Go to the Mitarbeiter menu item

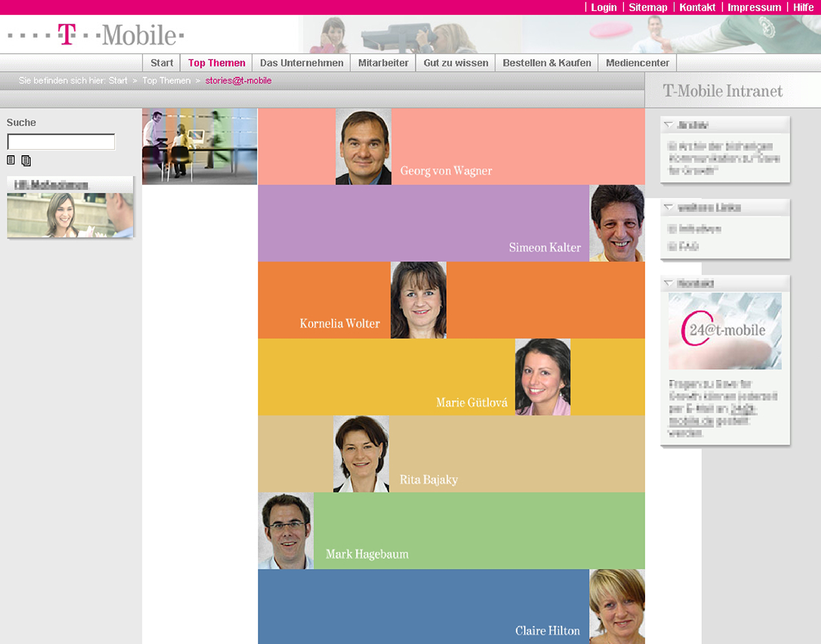coord(383,63)
